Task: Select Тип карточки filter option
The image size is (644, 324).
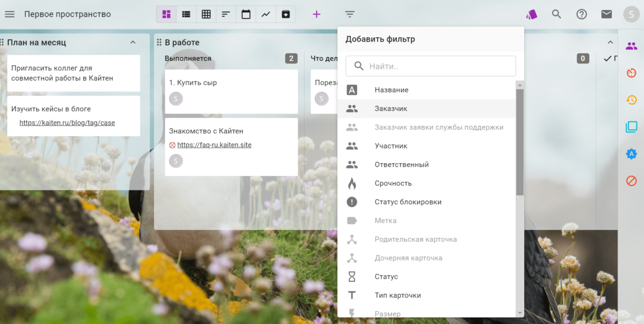Action: (x=427, y=295)
